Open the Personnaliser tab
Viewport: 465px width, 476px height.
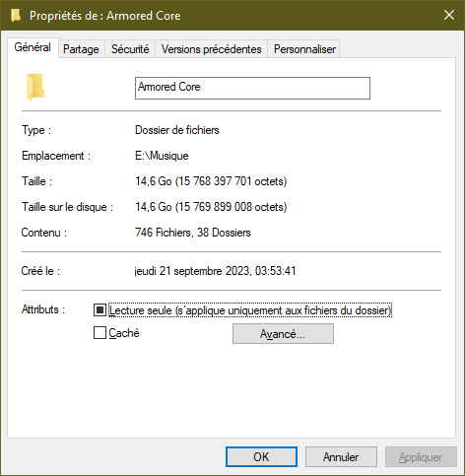point(304,49)
